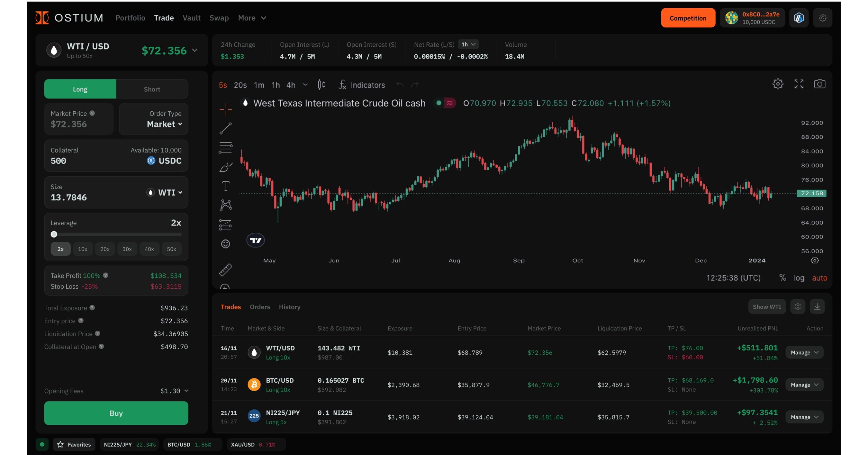Select the measure ruler tool

coord(226,270)
